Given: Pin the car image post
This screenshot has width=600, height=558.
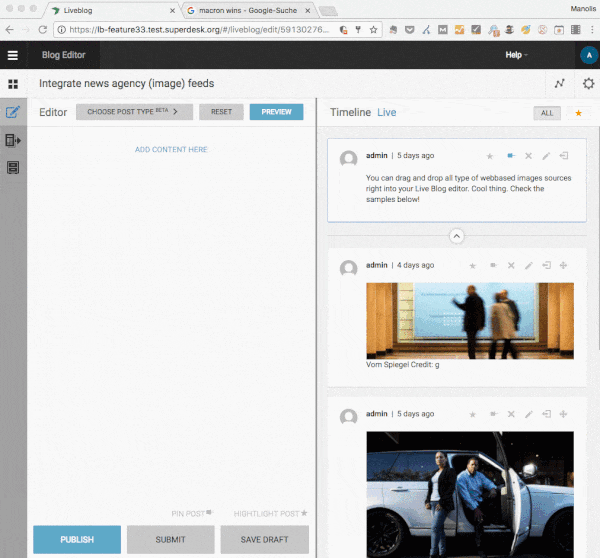Looking at the screenshot, I should 493,414.
